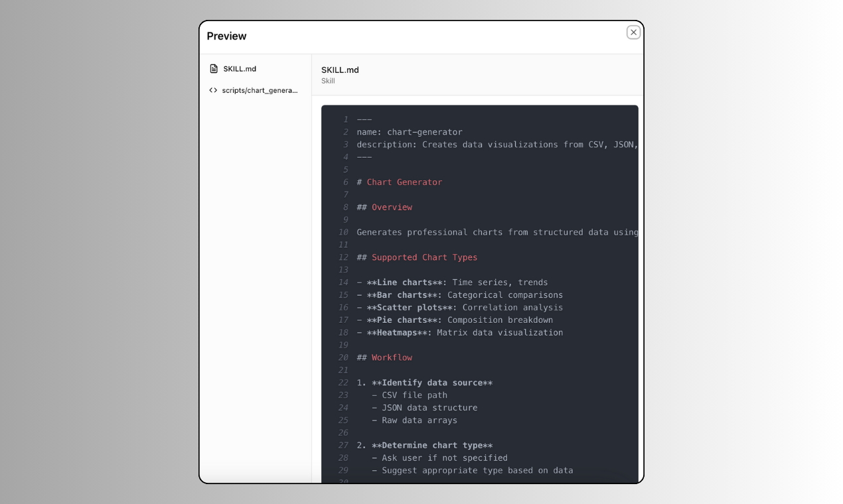Screen dimensions: 843x504
Task: Click the code brackets icon beside scripts file
Action: (x=213, y=90)
